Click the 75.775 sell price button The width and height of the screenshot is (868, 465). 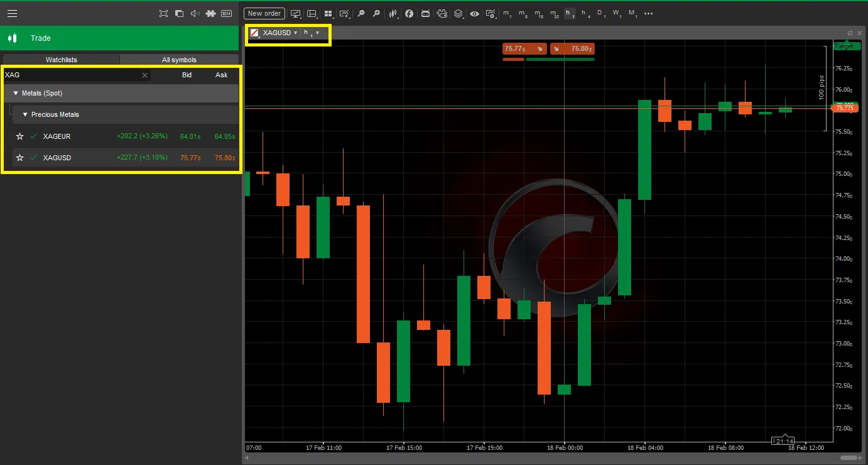click(524, 48)
